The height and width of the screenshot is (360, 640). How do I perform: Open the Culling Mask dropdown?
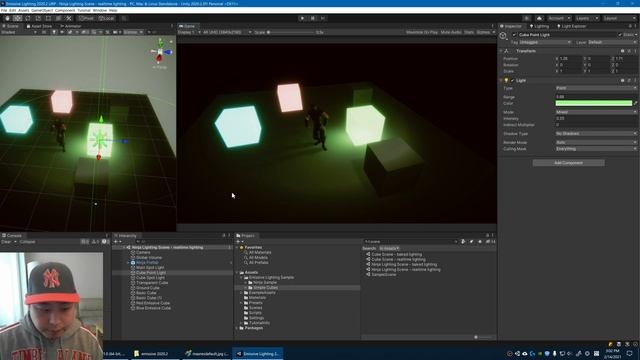pyautogui.click(x=596, y=149)
